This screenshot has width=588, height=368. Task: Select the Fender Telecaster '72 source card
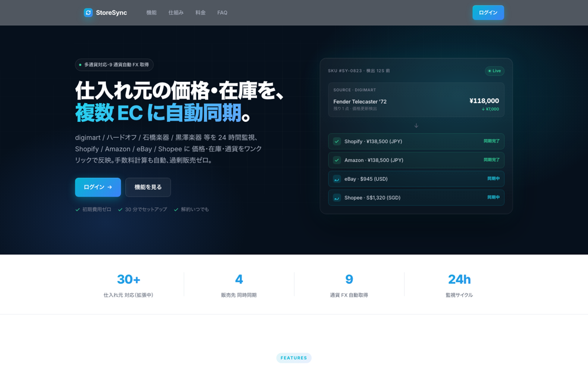[416, 100]
